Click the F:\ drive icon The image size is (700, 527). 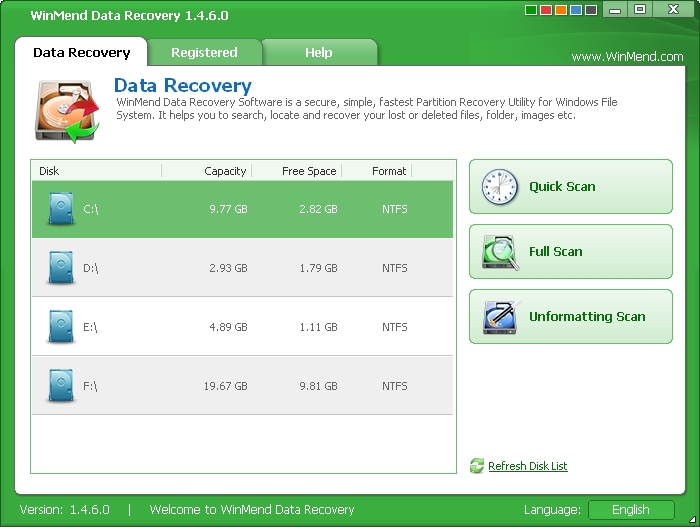click(x=61, y=385)
